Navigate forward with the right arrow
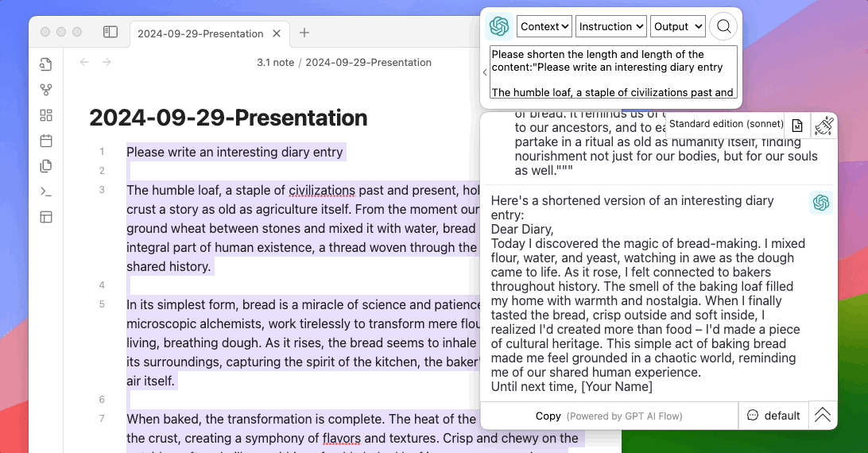The width and height of the screenshot is (868, 453). point(107,62)
